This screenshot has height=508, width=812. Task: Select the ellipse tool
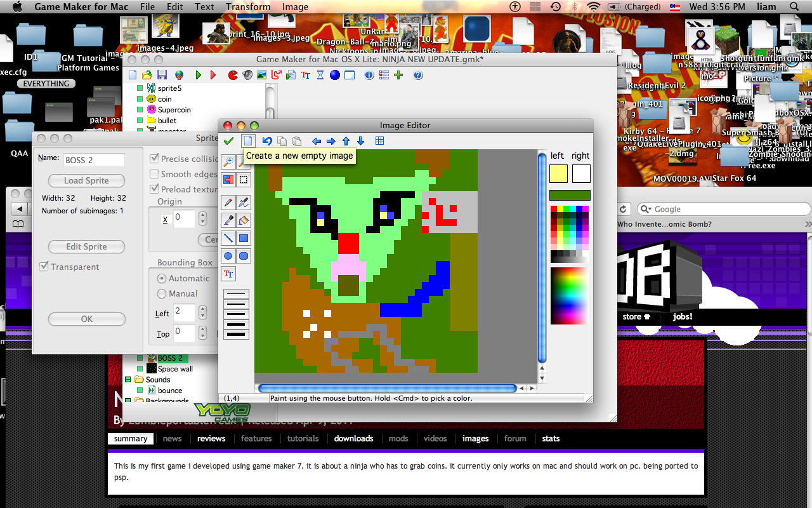tap(228, 256)
